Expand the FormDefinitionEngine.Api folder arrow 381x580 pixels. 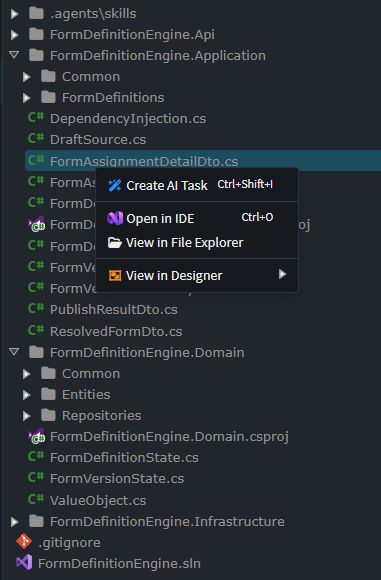[x=14, y=35]
